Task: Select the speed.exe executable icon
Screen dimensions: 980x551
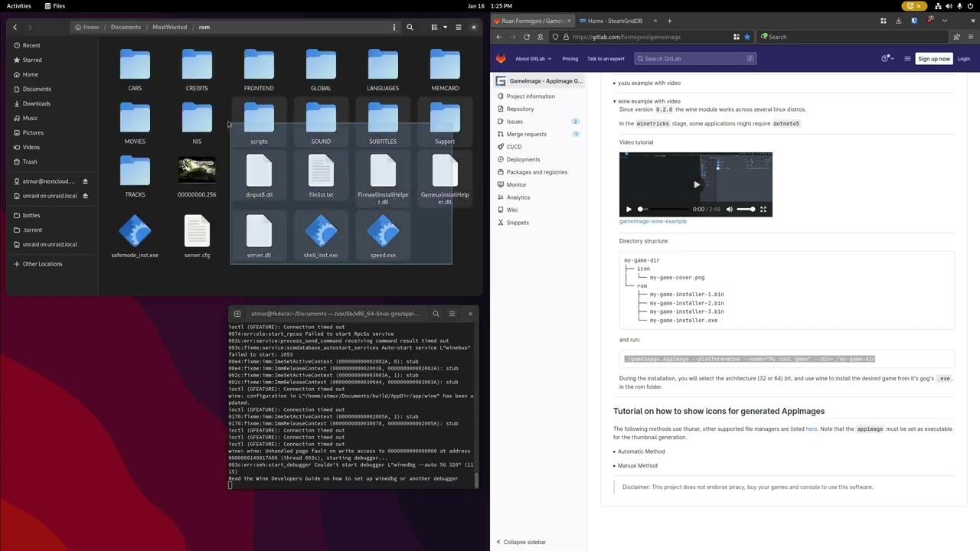Action: click(383, 231)
